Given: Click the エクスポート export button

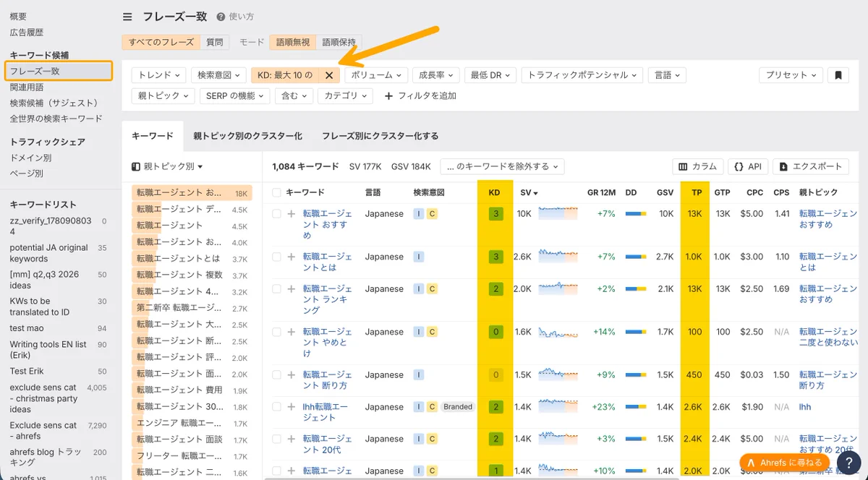Looking at the screenshot, I should pos(811,166).
